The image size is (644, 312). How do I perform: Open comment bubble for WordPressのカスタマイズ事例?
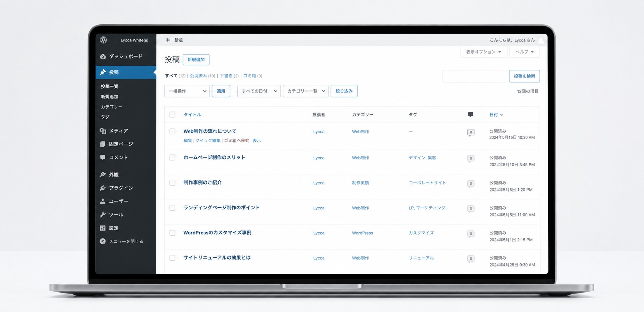pos(471,234)
